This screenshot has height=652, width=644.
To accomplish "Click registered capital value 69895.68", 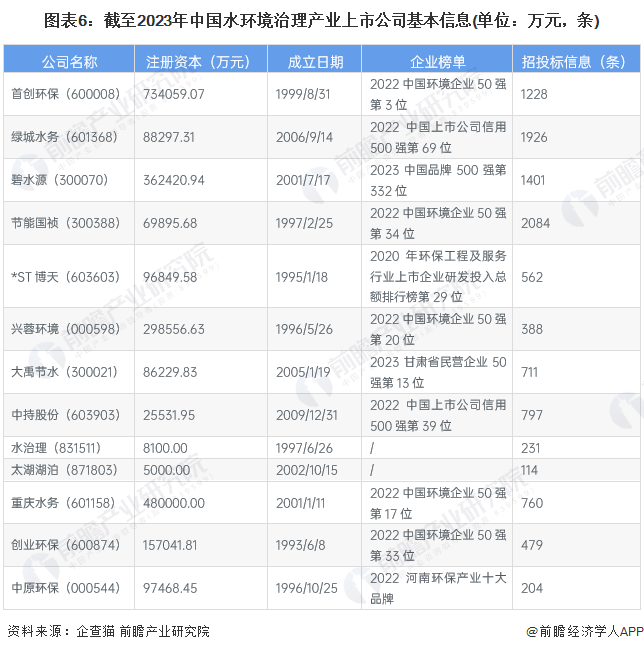I will pyautogui.click(x=170, y=223).
